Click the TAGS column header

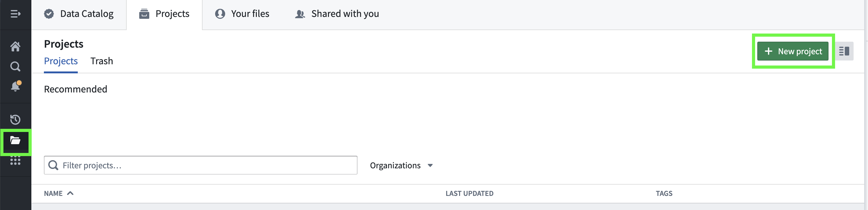(664, 193)
